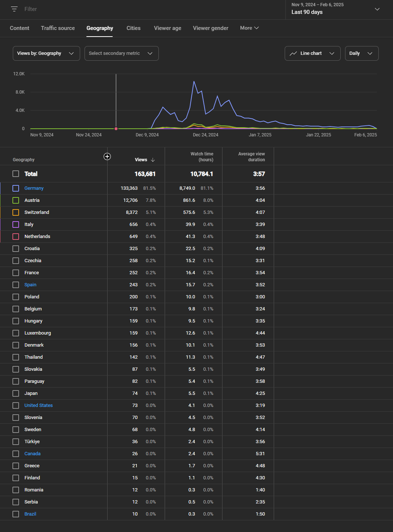The height and width of the screenshot is (532, 393).
Task: Click the Views sort descending arrow
Action: click(153, 160)
